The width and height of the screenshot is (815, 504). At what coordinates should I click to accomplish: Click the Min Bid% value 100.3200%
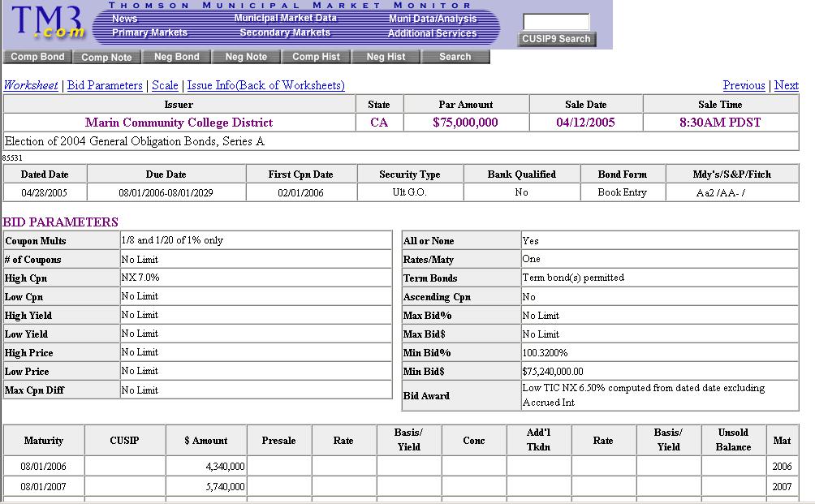tap(545, 353)
